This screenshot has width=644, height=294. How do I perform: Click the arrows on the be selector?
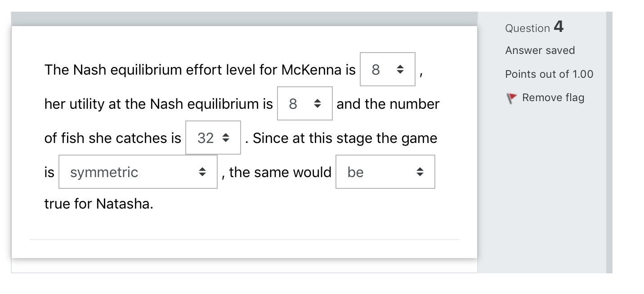(x=420, y=172)
